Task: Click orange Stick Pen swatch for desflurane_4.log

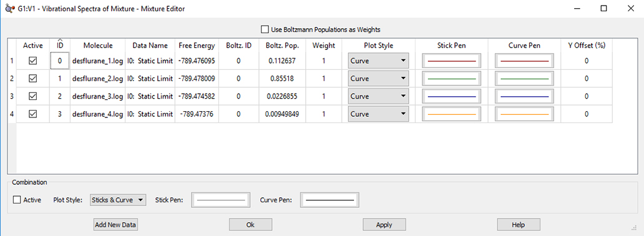Action: pos(452,114)
